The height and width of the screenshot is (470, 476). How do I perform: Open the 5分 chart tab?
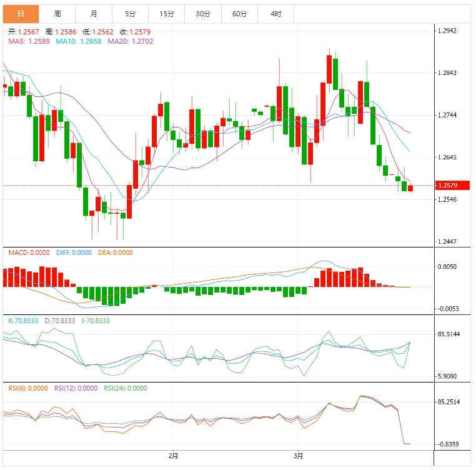click(x=130, y=14)
